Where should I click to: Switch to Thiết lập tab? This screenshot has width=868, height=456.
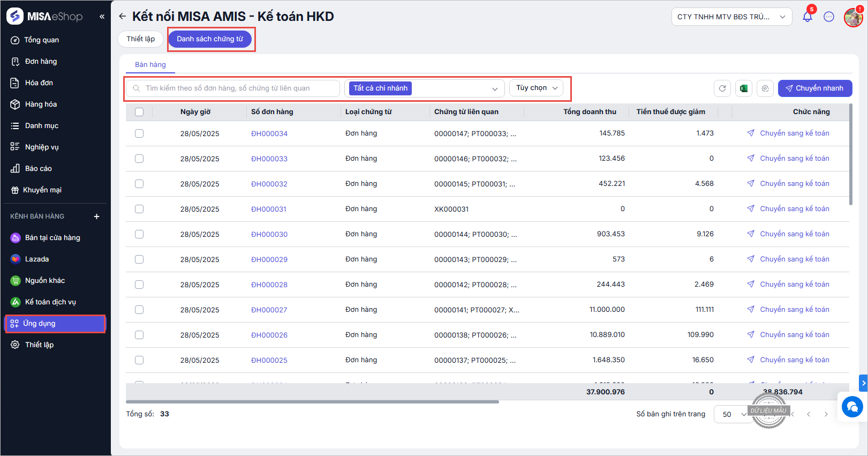[x=140, y=39]
